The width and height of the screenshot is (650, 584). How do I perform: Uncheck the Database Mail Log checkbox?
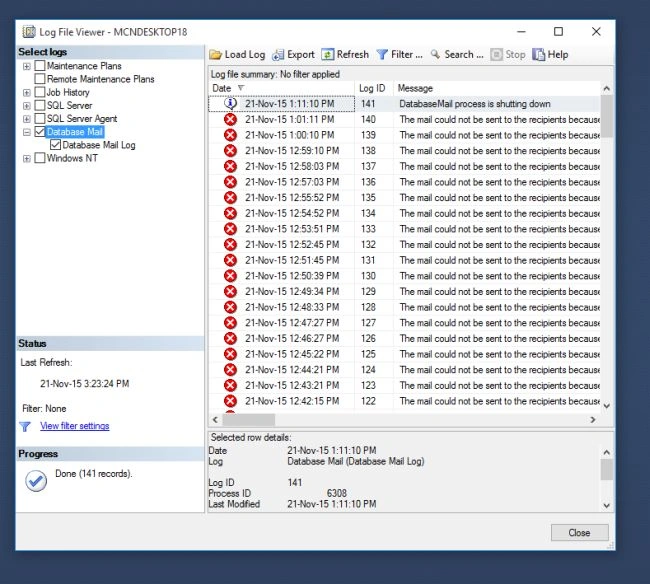pyautogui.click(x=55, y=145)
